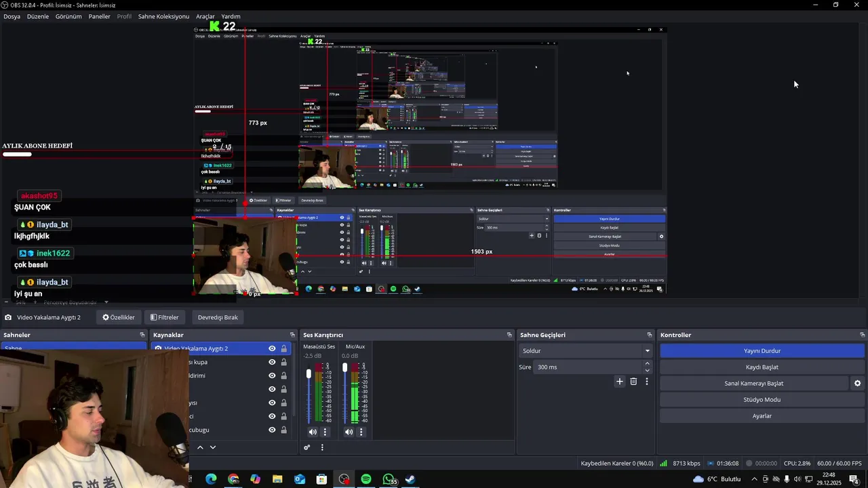The image size is (868, 488).
Task: Add a new scene transition with plus
Action: [619, 382]
